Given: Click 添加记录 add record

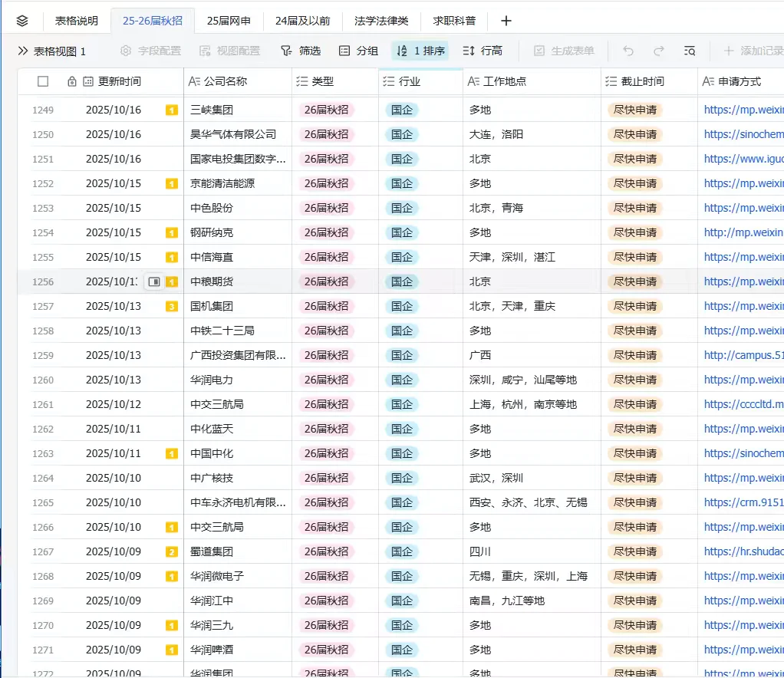Looking at the screenshot, I should pos(753,51).
